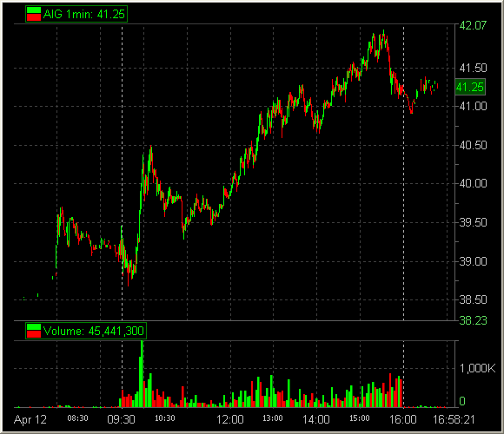The image size is (504, 434).
Task: Click the AIG 1min color swatch icon
Action: click(x=34, y=14)
